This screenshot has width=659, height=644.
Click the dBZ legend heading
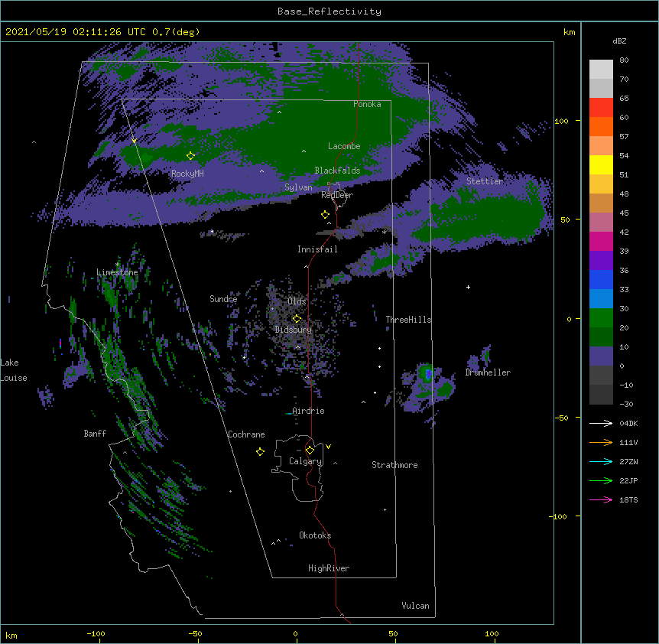(x=619, y=41)
